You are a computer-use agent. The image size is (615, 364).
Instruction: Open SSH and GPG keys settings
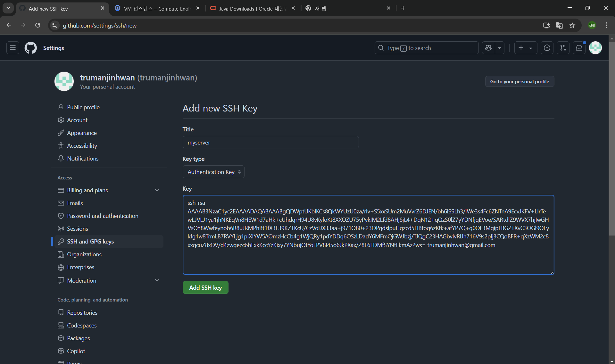(90, 242)
